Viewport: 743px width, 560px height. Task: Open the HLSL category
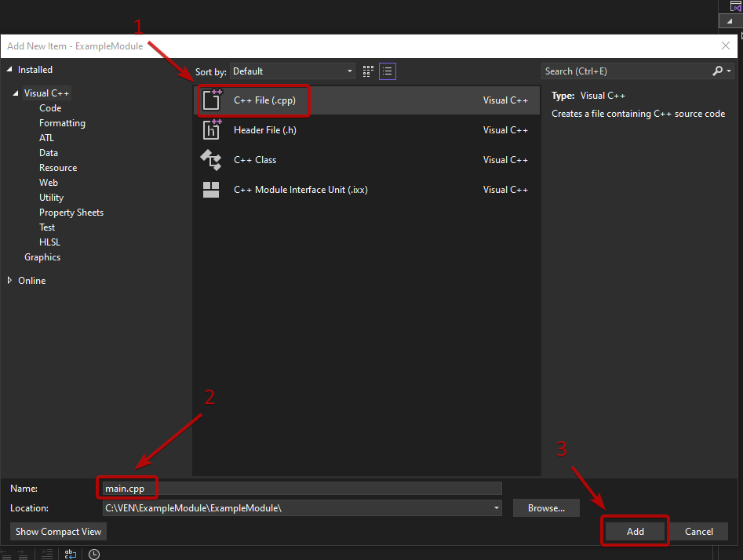[49, 242]
